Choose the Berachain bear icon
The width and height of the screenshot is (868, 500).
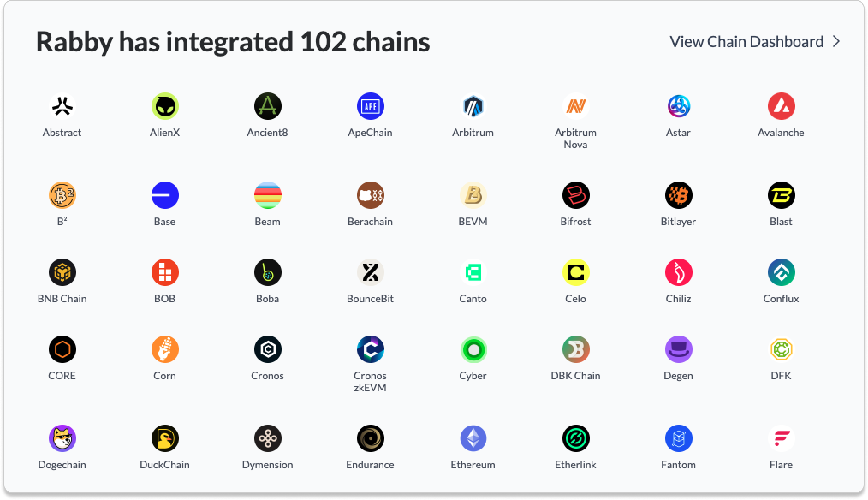370,195
